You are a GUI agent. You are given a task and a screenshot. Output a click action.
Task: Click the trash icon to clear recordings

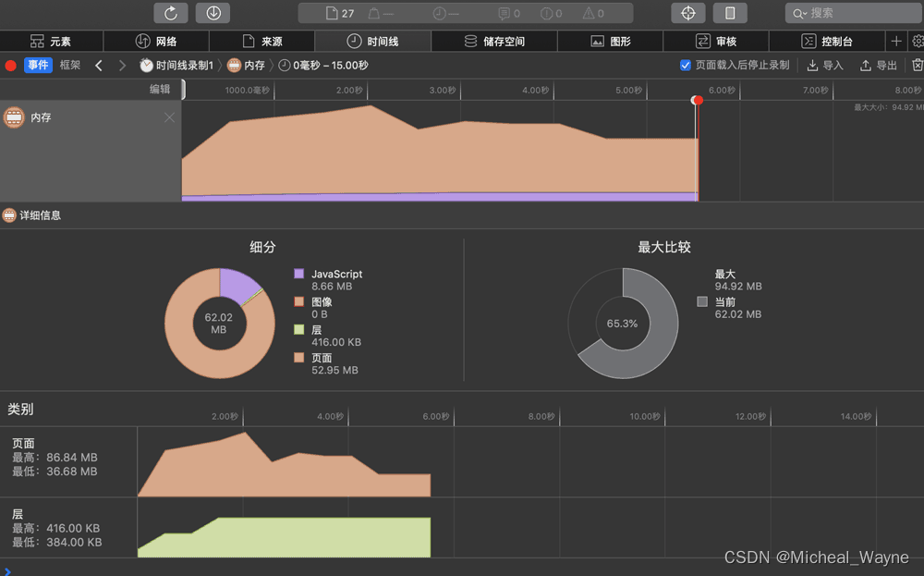pos(917,66)
